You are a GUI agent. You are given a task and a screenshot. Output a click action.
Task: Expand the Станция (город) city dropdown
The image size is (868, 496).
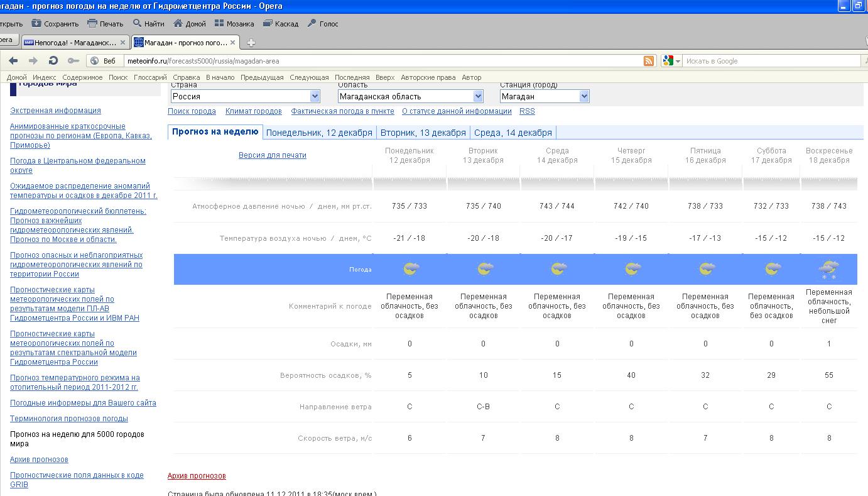pyautogui.click(x=584, y=96)
